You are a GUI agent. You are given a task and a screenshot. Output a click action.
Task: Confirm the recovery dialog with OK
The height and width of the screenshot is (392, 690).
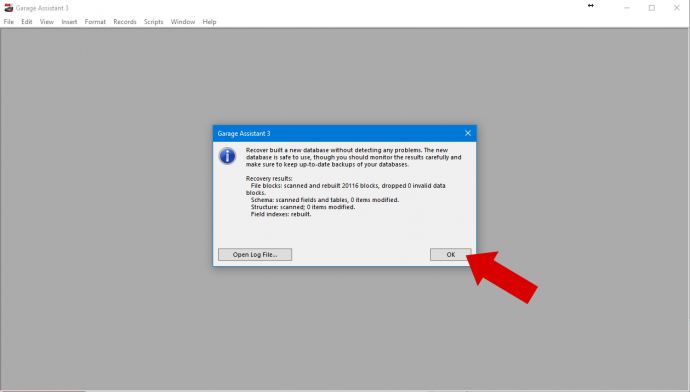click(x=450, y=254)
